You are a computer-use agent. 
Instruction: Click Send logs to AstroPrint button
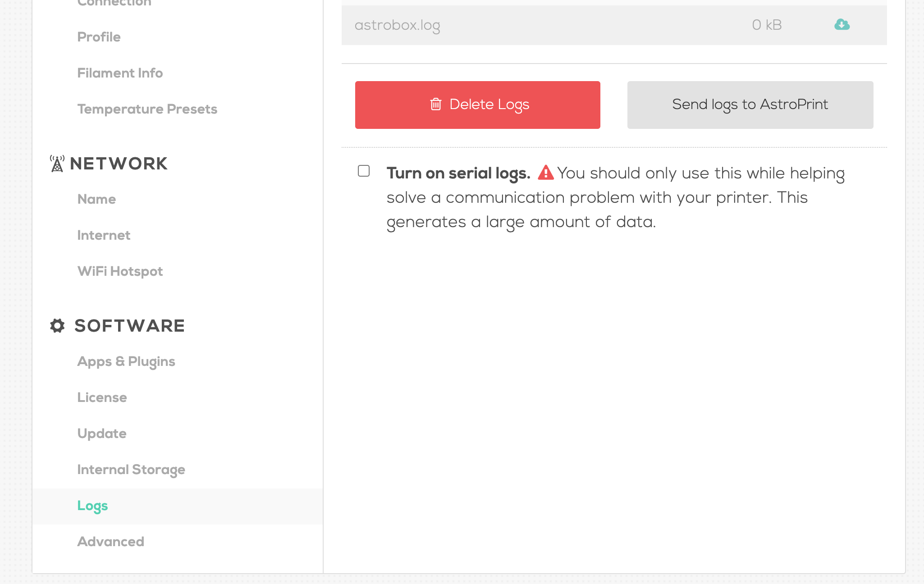point(750,105)
